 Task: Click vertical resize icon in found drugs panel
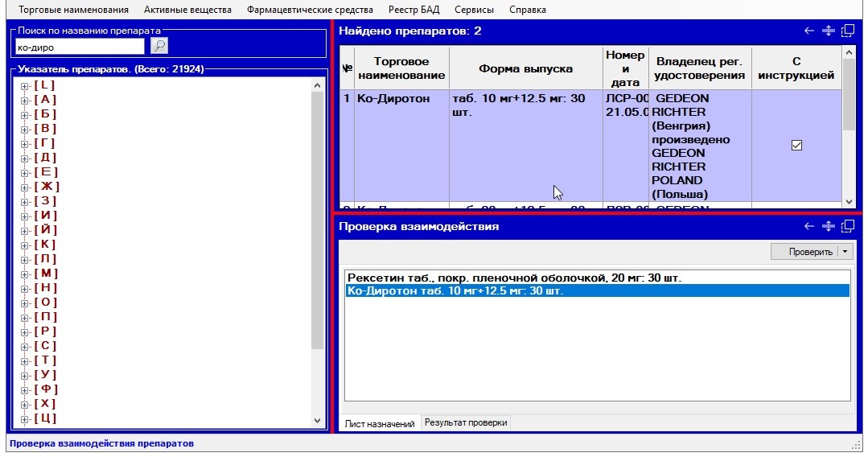829,31
